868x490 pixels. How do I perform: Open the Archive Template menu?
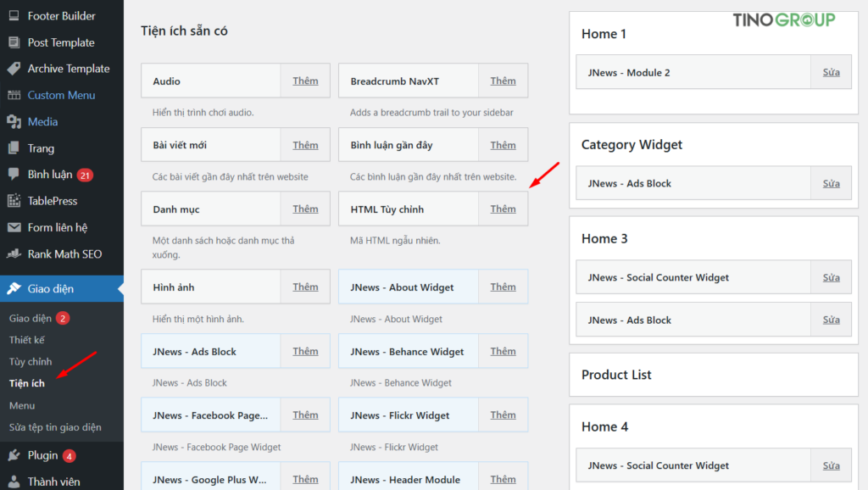point(69,69)
